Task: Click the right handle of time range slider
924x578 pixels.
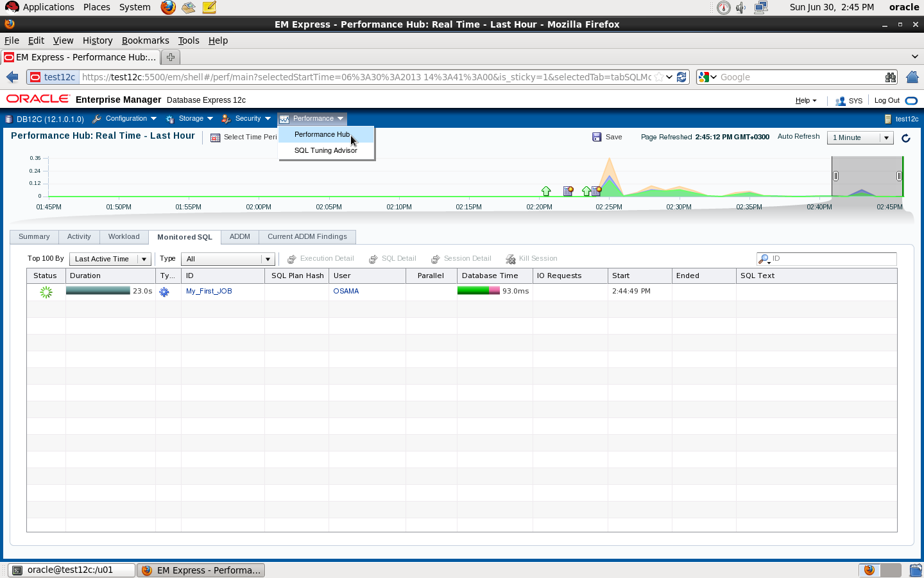Action: click(x=899, y=176)
